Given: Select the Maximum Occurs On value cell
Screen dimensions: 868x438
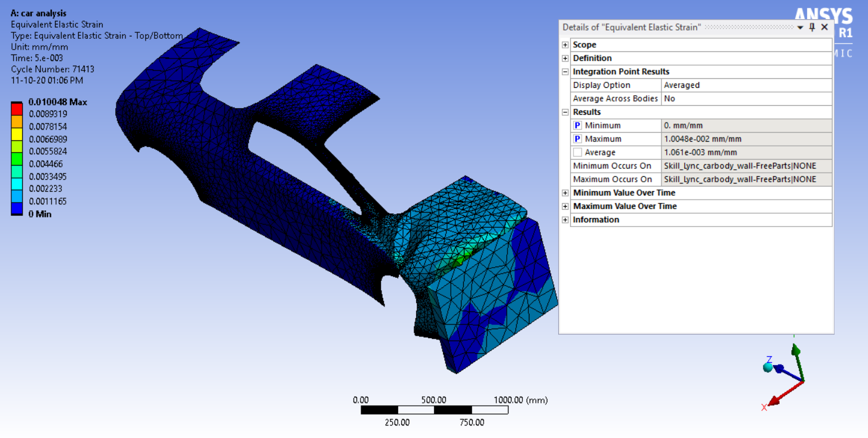Looking at the screenshot, I should pyautogui.click(x=740, y=179).
